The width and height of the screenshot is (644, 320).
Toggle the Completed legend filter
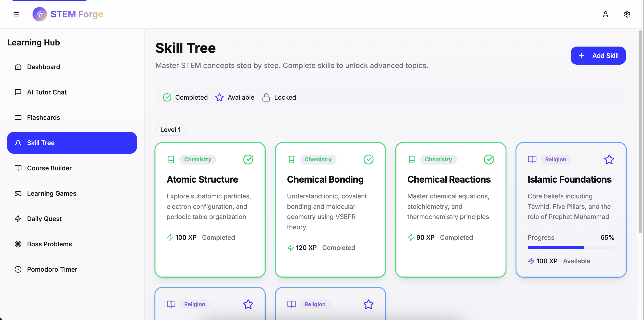click(185, 97)
